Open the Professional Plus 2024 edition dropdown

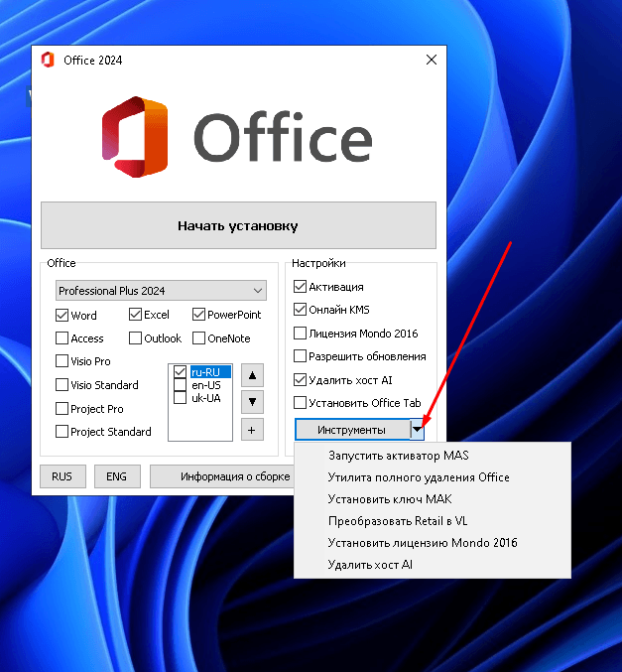click(x=161, y=291)
